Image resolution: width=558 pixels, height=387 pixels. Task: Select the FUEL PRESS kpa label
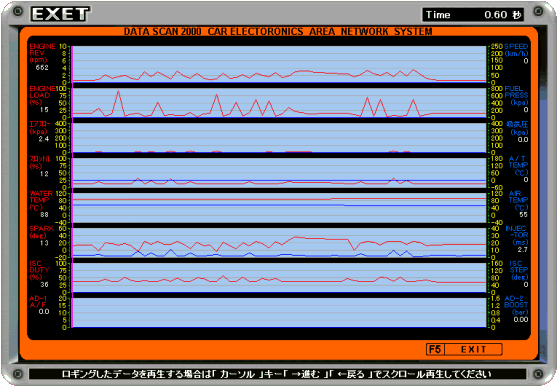pyautogui.click(x=516, y=95)
